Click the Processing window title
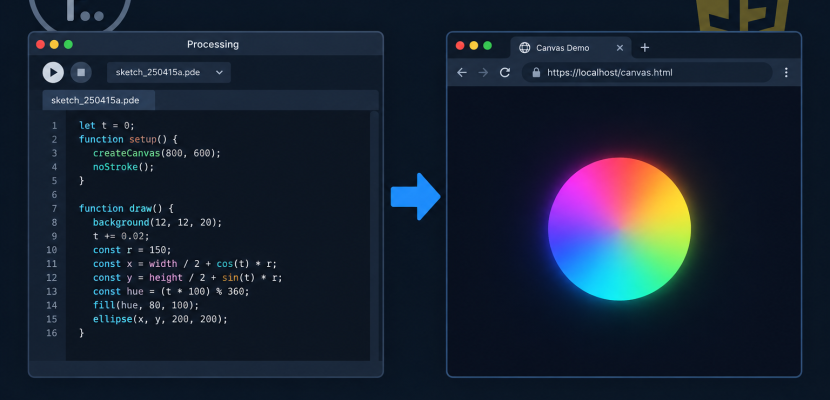Viewport: 830px width, 400px height. (213, 44)
